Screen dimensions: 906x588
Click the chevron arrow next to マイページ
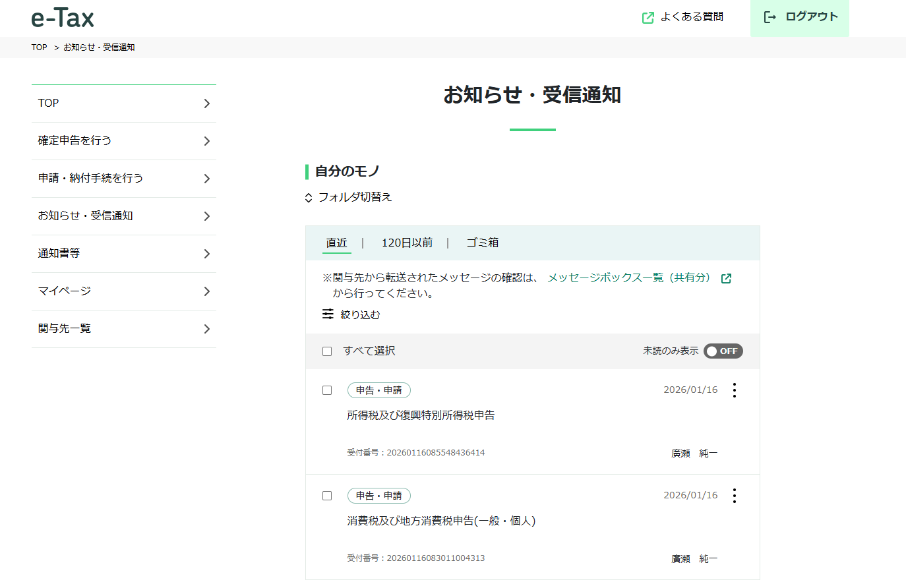(x=206, y=291)
